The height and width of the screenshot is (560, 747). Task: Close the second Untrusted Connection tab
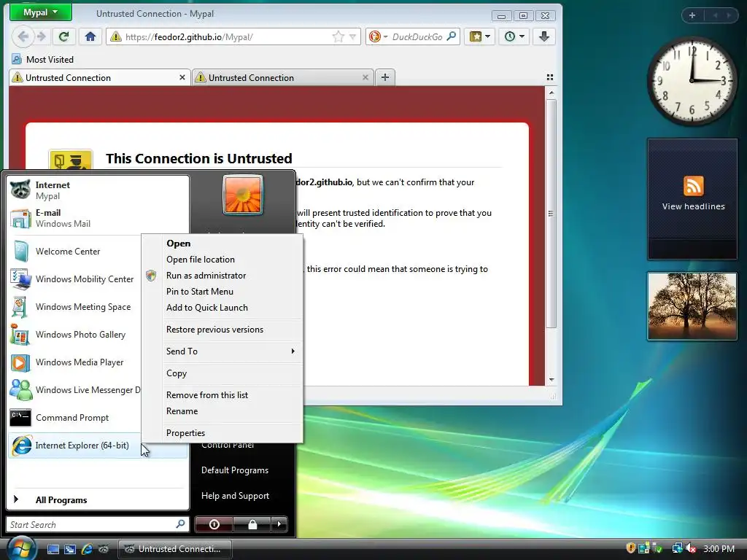365,77
